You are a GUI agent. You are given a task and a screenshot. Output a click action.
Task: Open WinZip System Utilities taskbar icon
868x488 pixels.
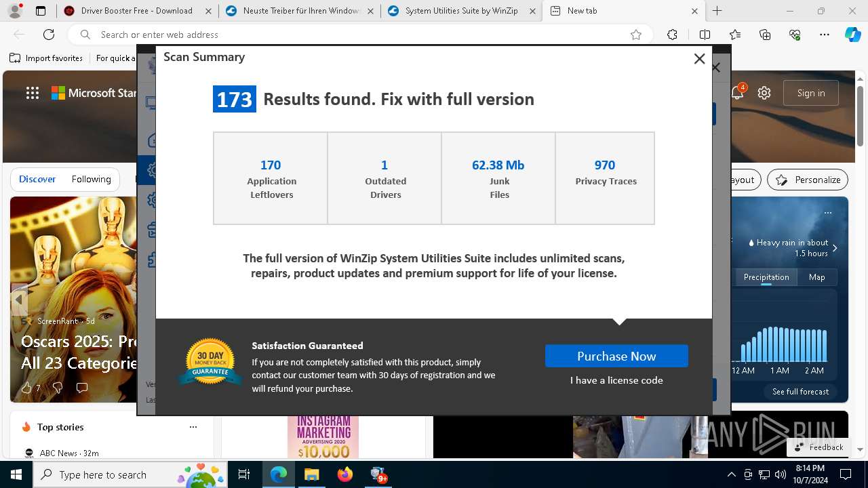(x=378, y=474)
